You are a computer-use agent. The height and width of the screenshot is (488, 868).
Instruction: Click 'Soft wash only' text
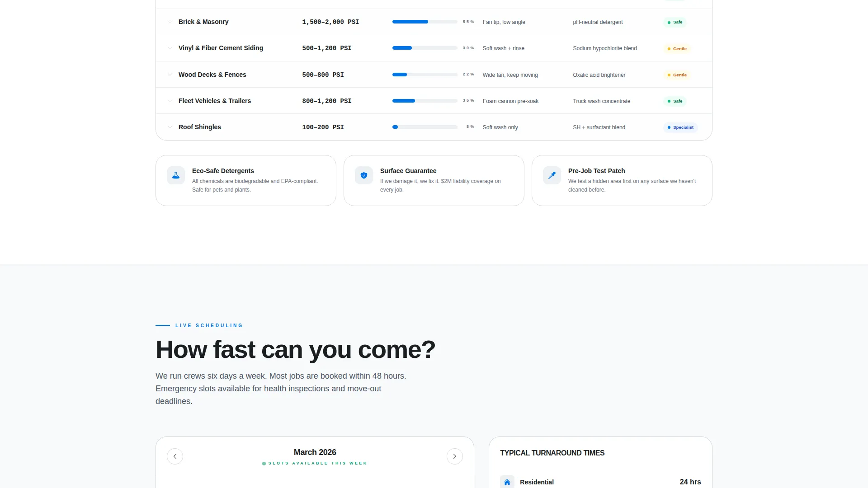[x=500, y=127]
